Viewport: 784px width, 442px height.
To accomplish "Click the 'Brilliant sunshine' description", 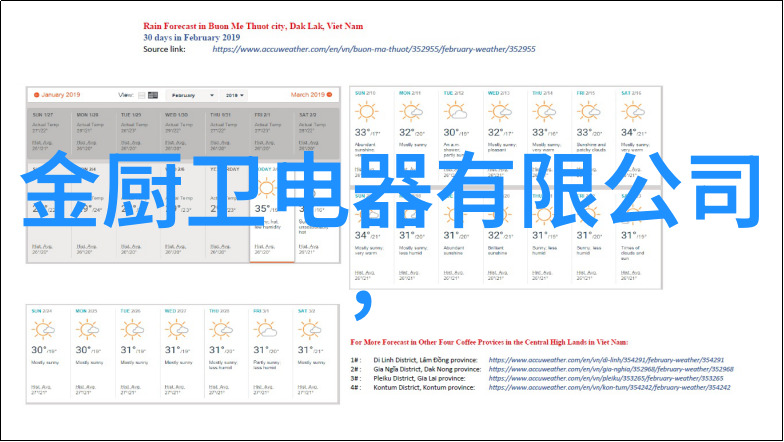I will click(498, 250).
